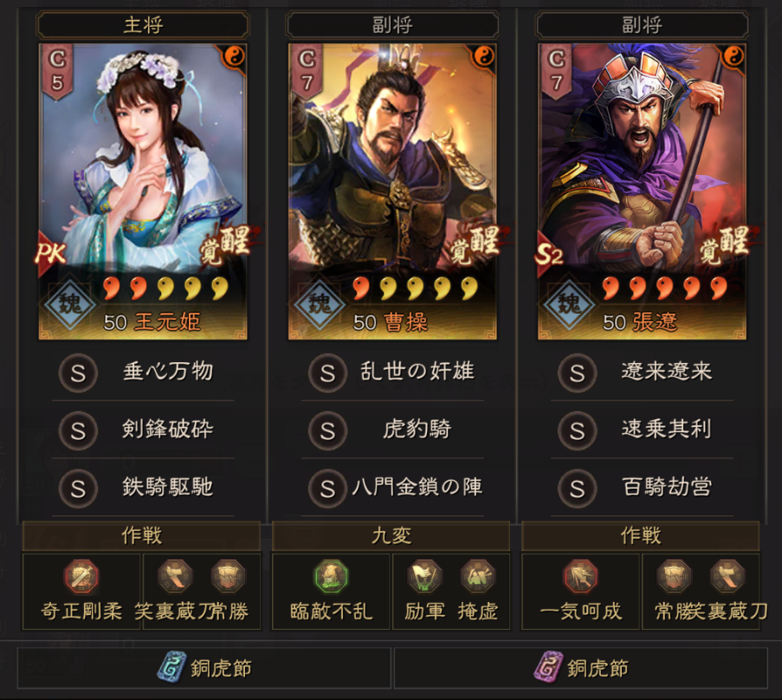Select the 掩虚 tactic icon

click(478, 576)
